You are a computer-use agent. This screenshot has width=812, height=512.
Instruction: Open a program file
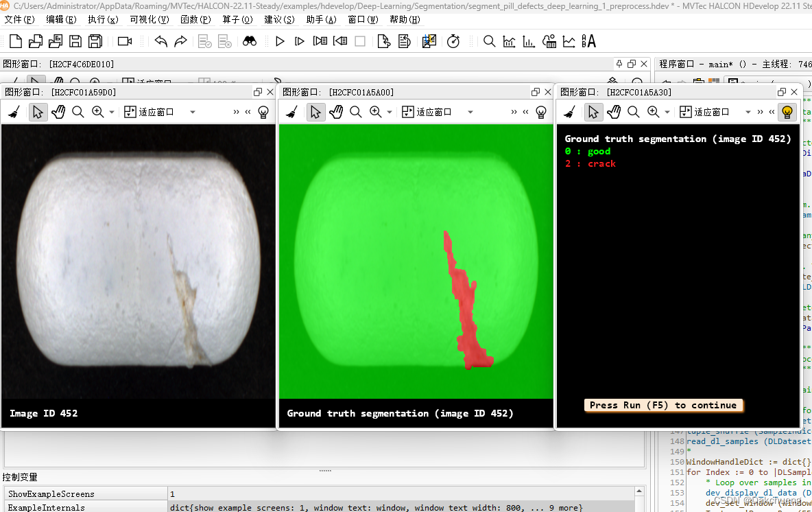(x=36, y=41)
